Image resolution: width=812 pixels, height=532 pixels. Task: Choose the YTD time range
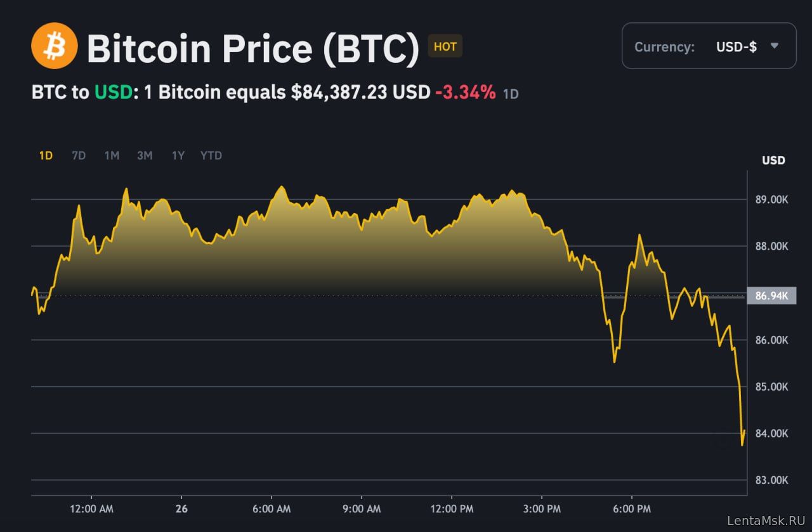(x=211, y=155)
